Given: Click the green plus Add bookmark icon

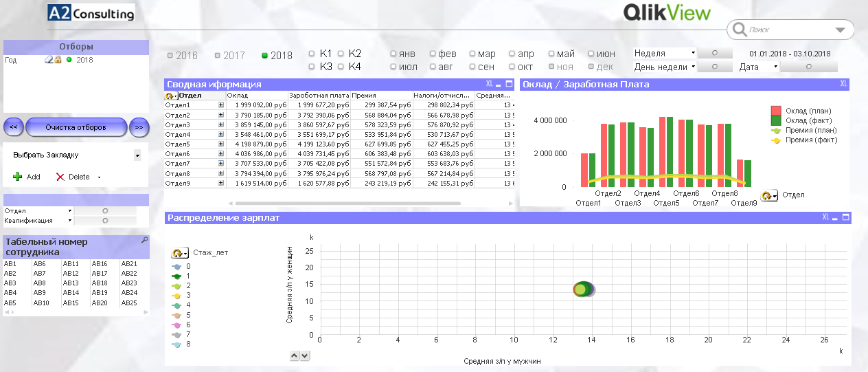Looking at the screenshot, I should point(18,177).
